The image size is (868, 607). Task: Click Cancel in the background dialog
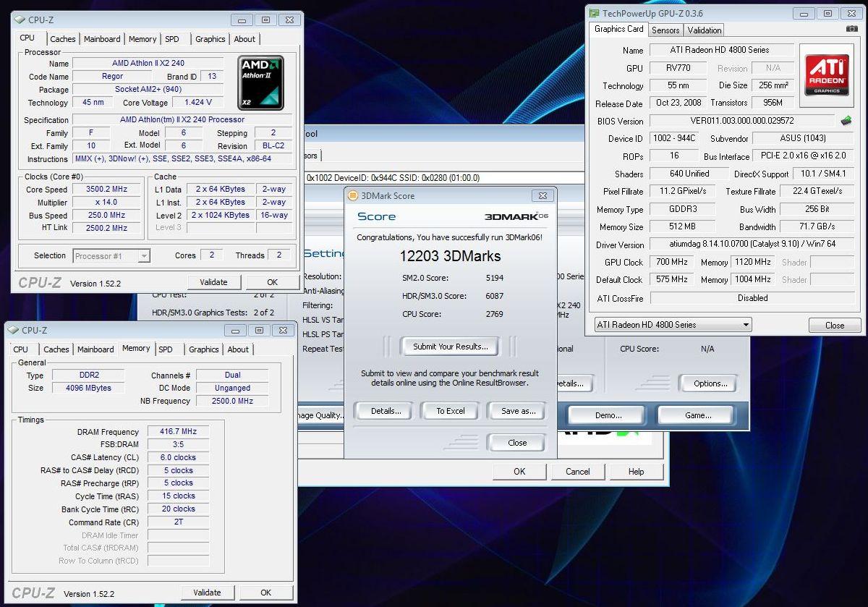pyautogui.click(x=577, y=472)
